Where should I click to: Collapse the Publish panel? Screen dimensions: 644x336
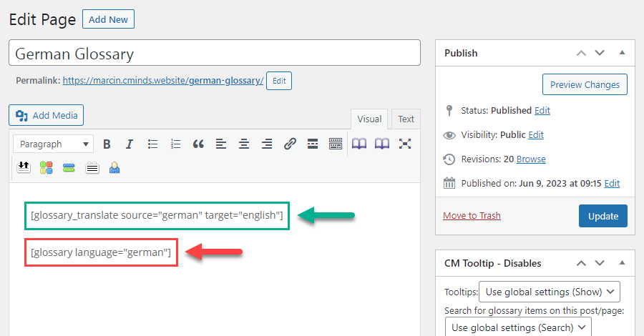623,53
